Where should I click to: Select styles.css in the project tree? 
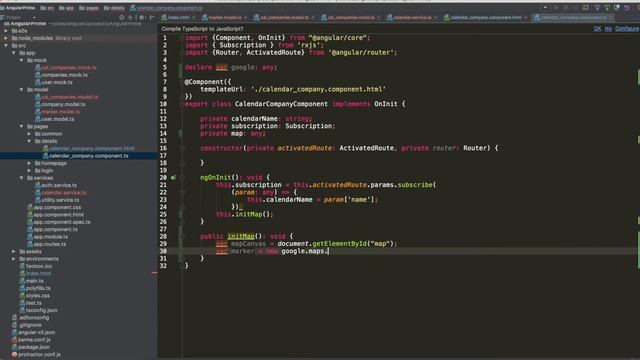click(38, 296)
